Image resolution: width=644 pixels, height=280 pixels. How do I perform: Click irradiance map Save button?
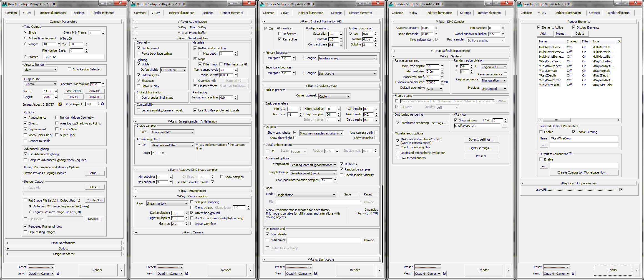tap(348, 194)
